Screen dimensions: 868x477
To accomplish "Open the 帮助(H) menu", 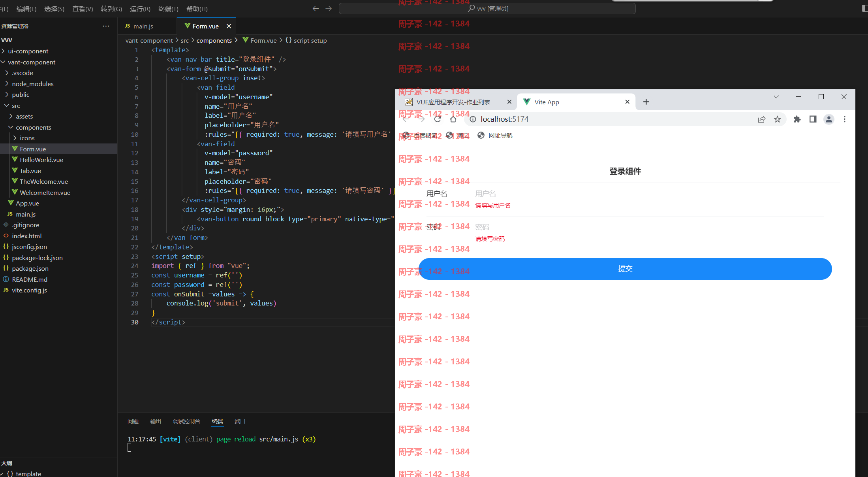I will point(197,9).
